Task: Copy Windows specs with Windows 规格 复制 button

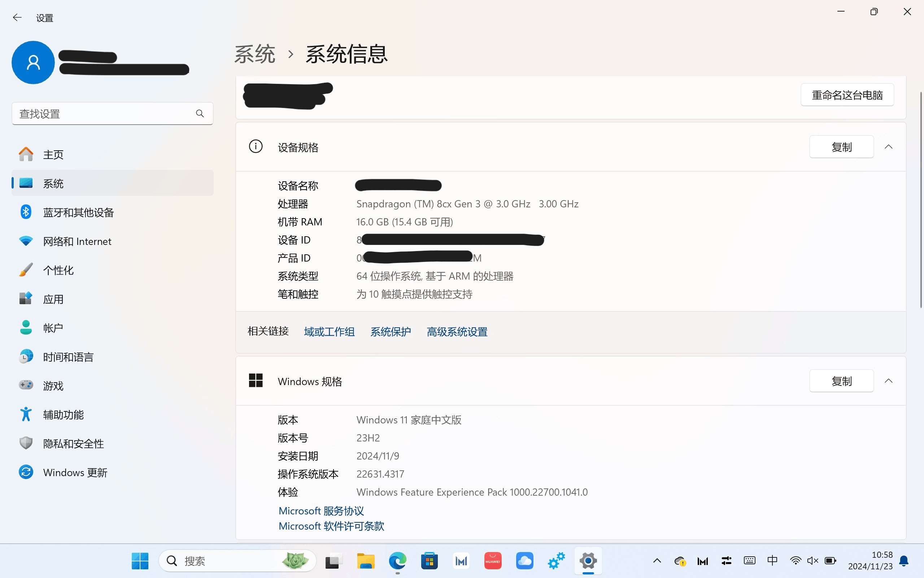Action: click(x=841, y=381)
